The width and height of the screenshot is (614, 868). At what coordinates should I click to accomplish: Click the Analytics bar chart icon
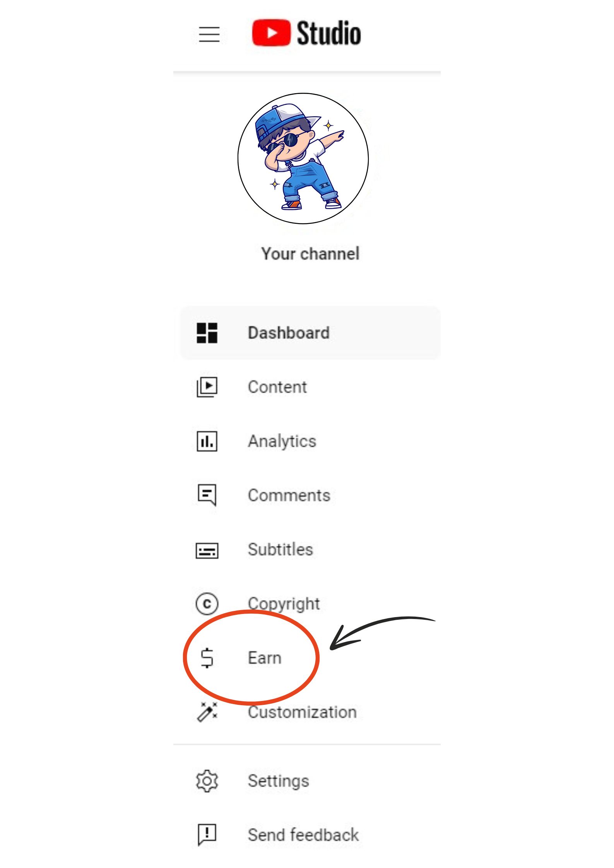(207, 441)
